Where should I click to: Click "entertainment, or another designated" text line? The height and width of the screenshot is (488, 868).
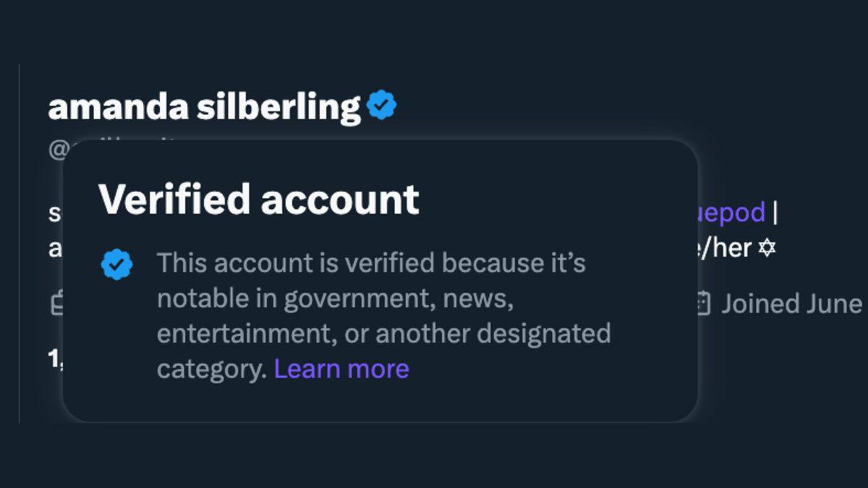point(383,334)
